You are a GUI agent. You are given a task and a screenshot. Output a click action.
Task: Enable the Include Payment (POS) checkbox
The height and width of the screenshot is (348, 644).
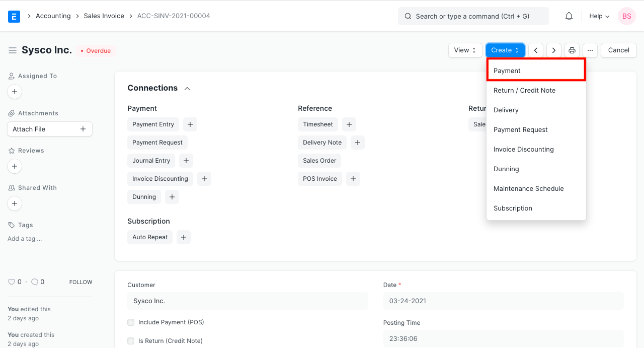[131, 322]
